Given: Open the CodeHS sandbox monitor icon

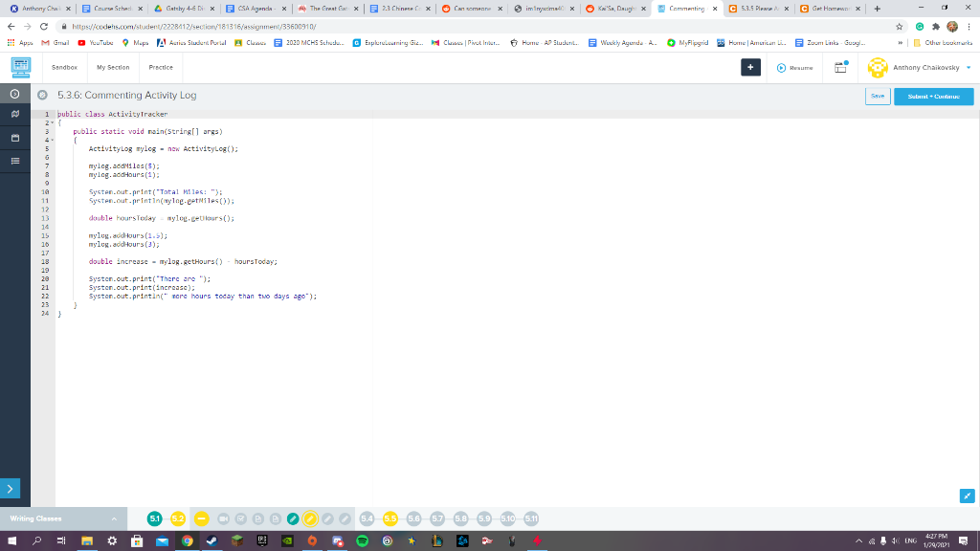Looking at the screenshot, I should tap(21, 67).
